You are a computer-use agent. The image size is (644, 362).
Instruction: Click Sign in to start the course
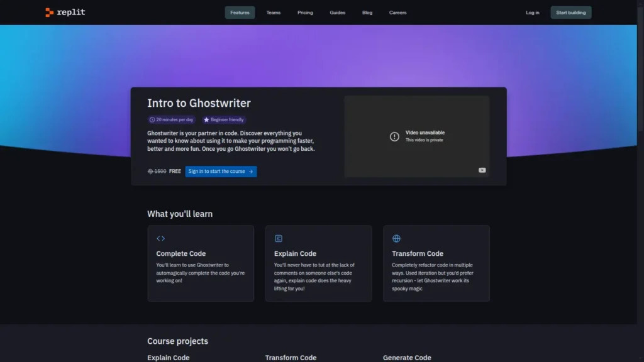point(221,171)
